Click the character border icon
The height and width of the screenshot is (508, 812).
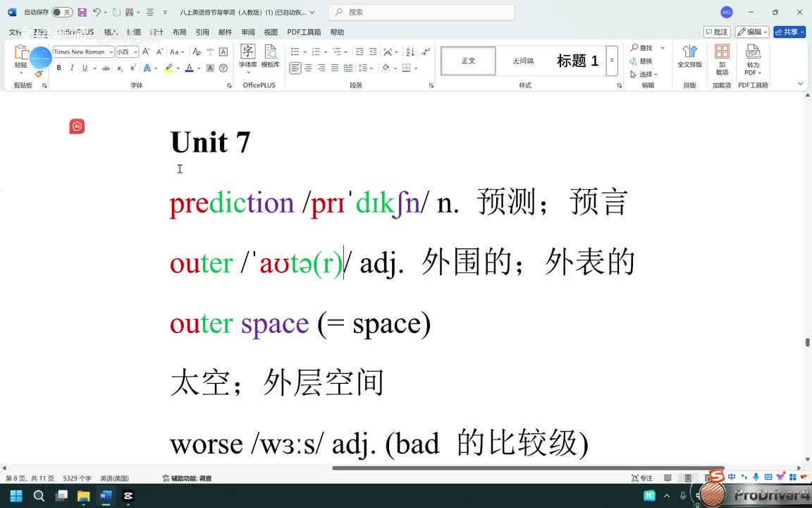223,52
